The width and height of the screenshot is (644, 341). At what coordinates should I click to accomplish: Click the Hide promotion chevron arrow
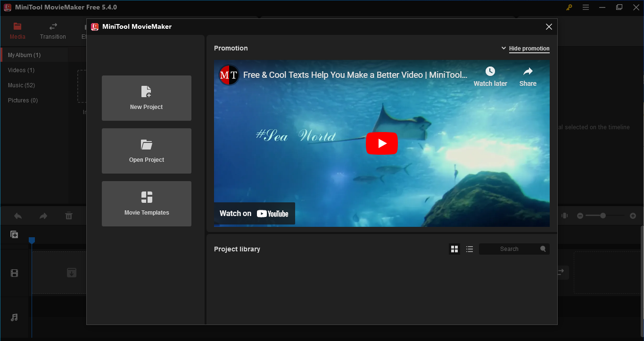tap(504, 49)
